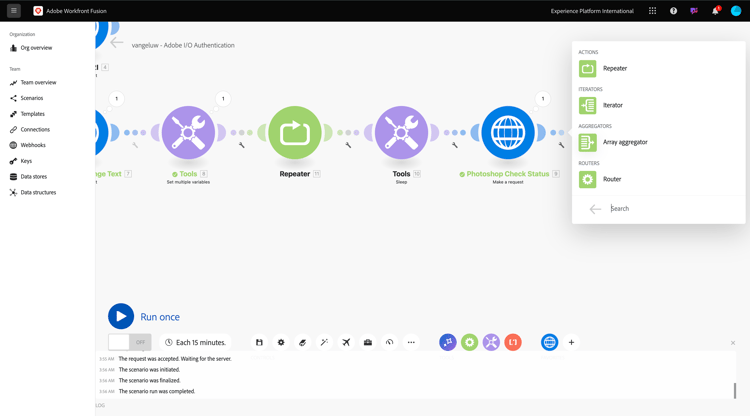Open the help question mark icon
Viewport: 750px width, 416px height.
point(673,11)
